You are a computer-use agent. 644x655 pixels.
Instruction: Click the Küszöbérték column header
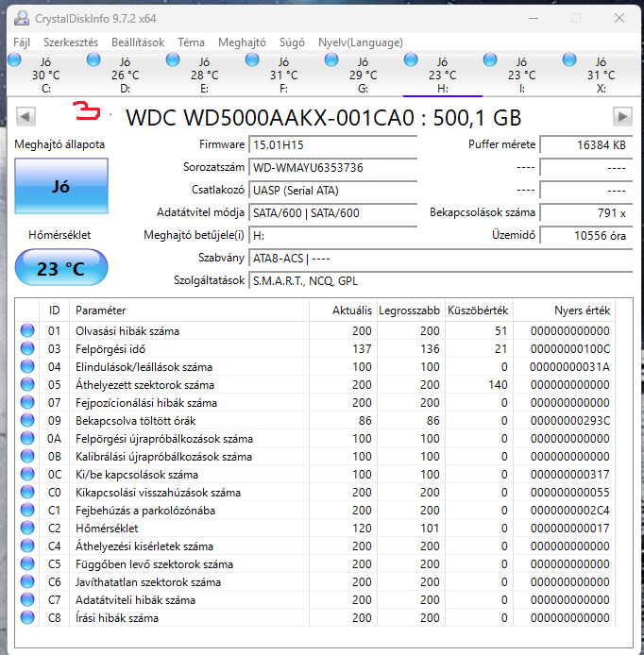(x=479, y=311)
